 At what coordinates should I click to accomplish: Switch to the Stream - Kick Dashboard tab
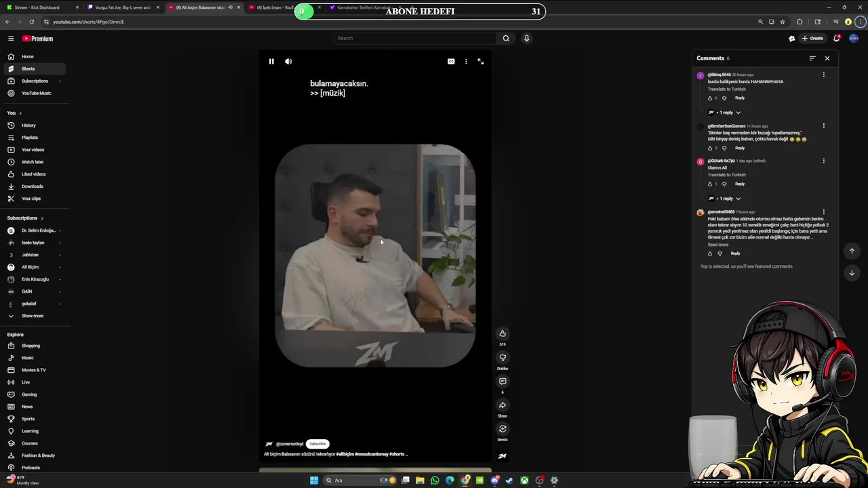pyautogui.click(x=42, y=7)
